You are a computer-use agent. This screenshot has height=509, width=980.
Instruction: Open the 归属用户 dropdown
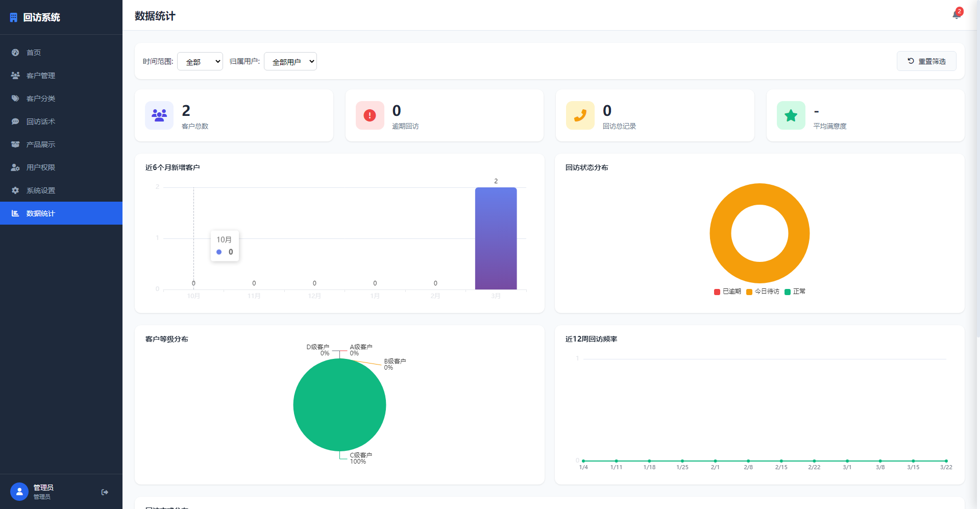point(290,62)
